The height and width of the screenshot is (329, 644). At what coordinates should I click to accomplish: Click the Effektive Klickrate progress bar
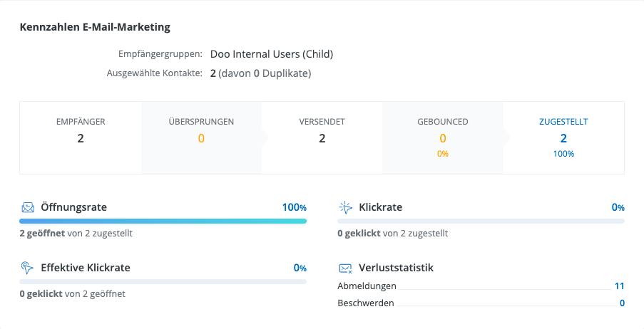(x=163, y=281)
